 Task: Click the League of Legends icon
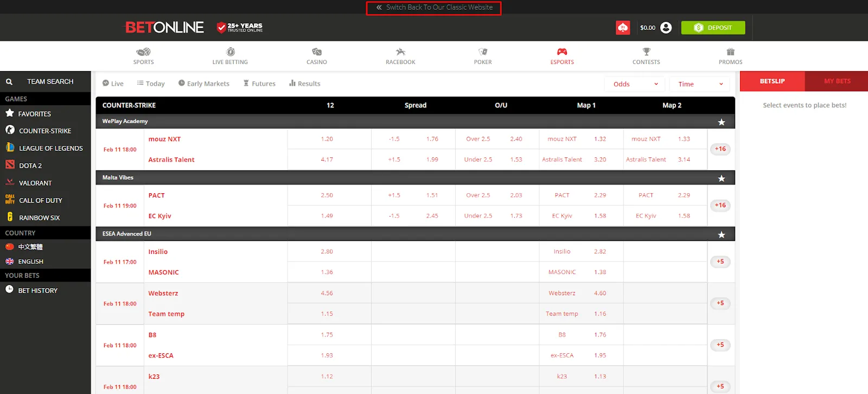tap(10, 147)
